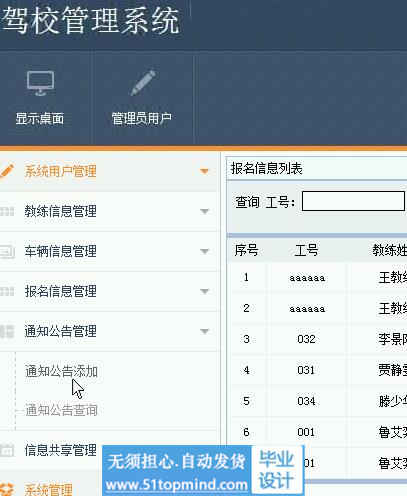Open 通知公告查询 submenu link
Image resolution: width=407 pixels, height=496 pixels.
coord(61,410)
